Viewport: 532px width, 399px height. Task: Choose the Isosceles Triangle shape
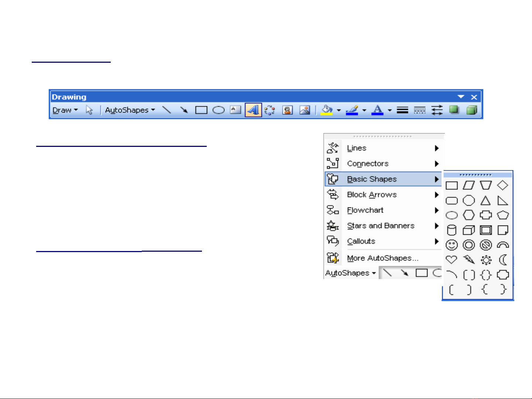click(x=486, y=200)
